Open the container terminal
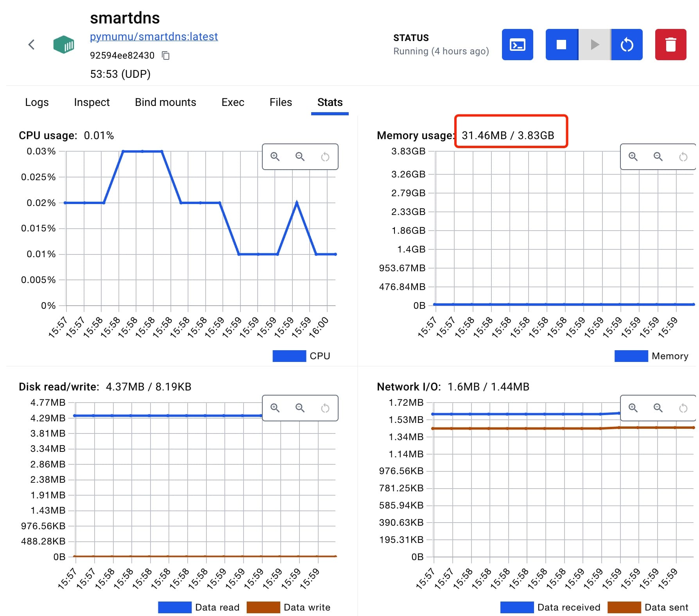The height and width of the screenshot is (616, 699). click(517, 45)
